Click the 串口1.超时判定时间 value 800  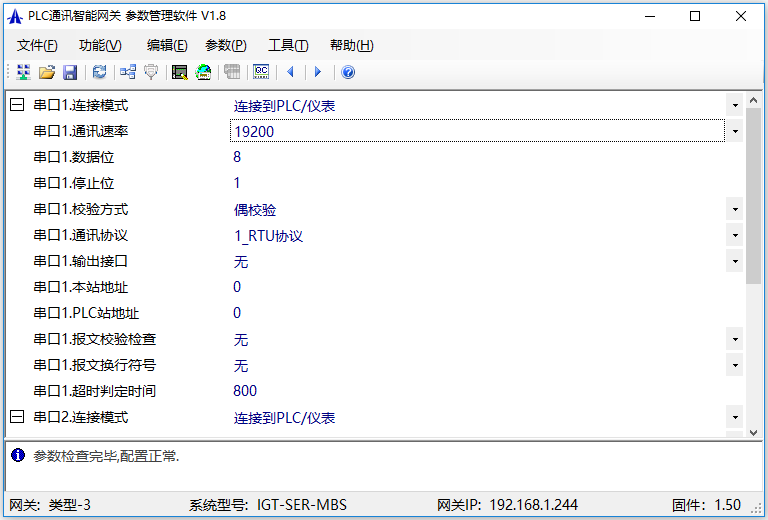pos(245,391)
